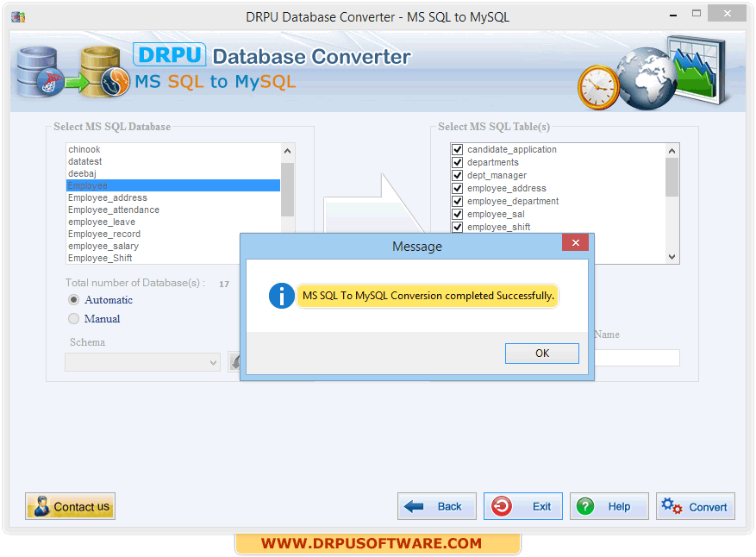Uncheck the employee_shift table checkbox
Image resolution: width=756 pixels, height=557 pixels.
[x=458, y=227]
